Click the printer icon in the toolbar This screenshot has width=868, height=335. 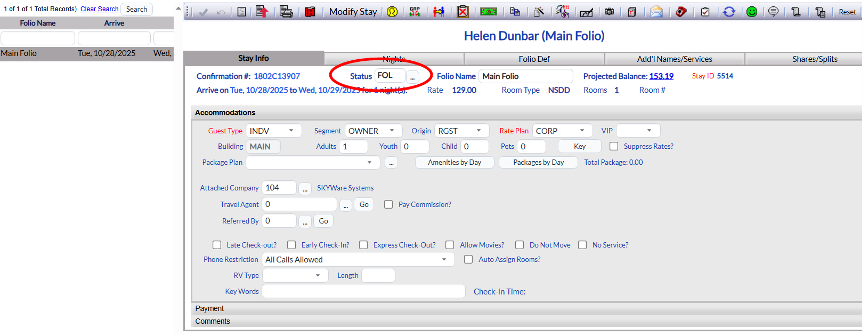click(x=286, y=12)
